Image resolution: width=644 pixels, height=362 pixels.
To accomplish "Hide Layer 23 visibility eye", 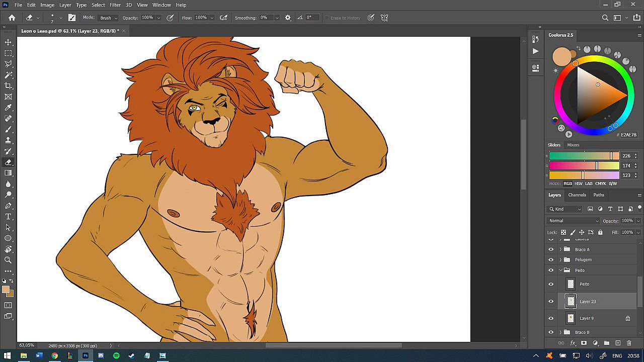I will tap(551, 302).
